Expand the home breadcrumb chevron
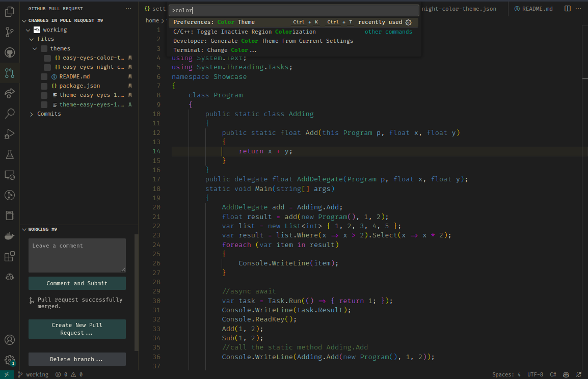This screenshot has height=379, width=588. coord(163,20)
